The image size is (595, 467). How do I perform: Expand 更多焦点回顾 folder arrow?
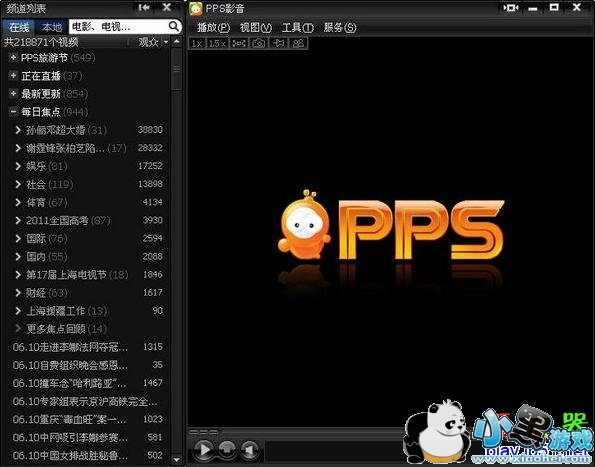tap(18, 329)
